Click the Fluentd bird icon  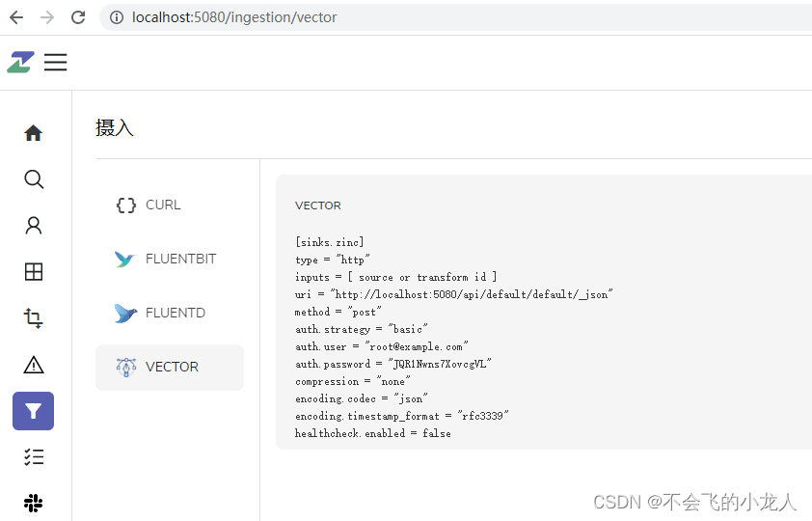[x=125, y=313]
